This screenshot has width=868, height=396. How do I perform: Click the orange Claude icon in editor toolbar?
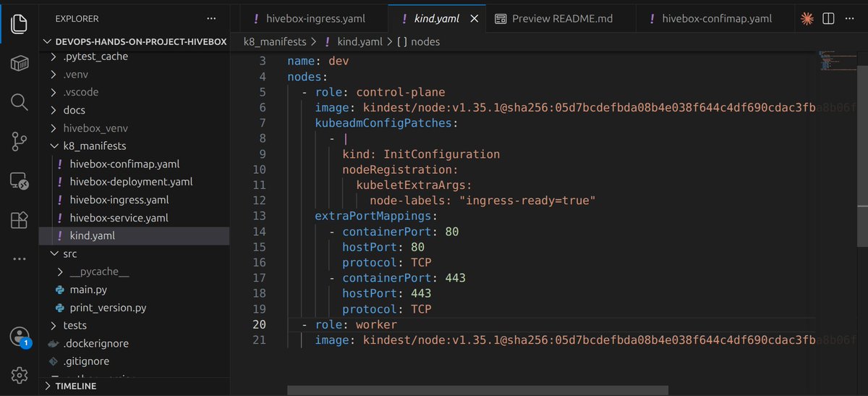point(808,18)
